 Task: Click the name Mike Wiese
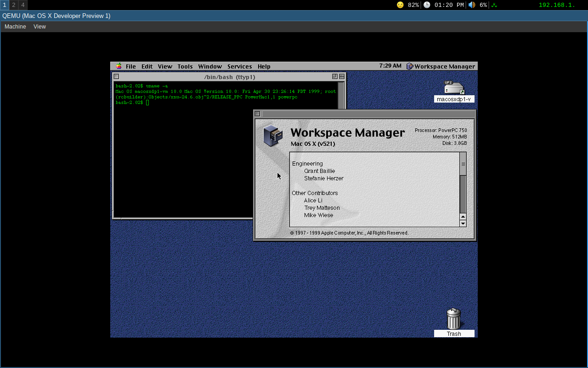click(319, 215)
